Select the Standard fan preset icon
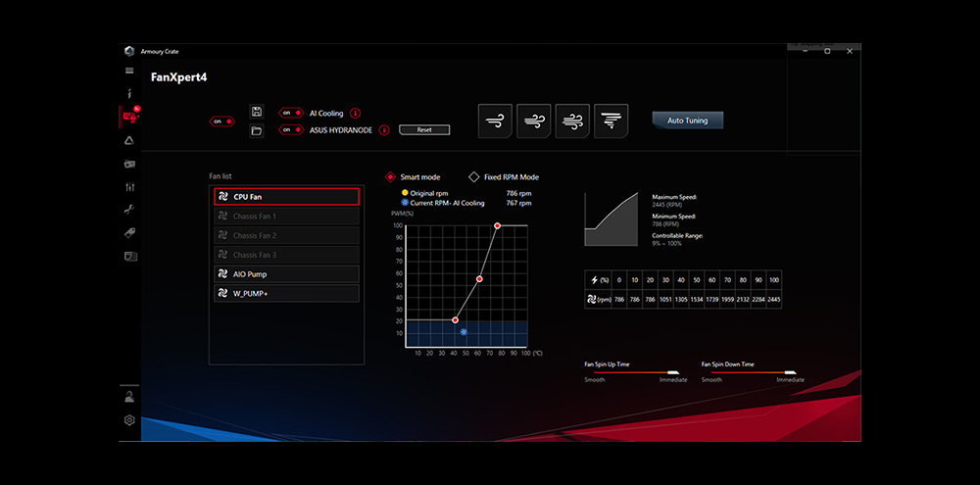 tap(534, 121)
